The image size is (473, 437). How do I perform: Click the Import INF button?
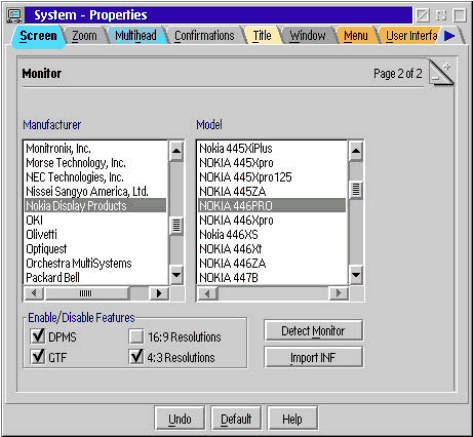tap(313, 357)
